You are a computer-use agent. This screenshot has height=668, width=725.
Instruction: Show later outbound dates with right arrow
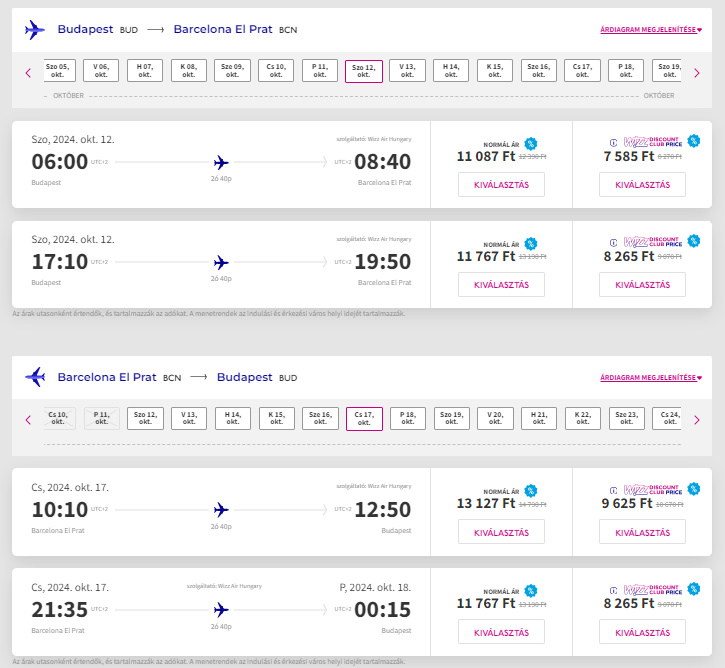[697, 73]
